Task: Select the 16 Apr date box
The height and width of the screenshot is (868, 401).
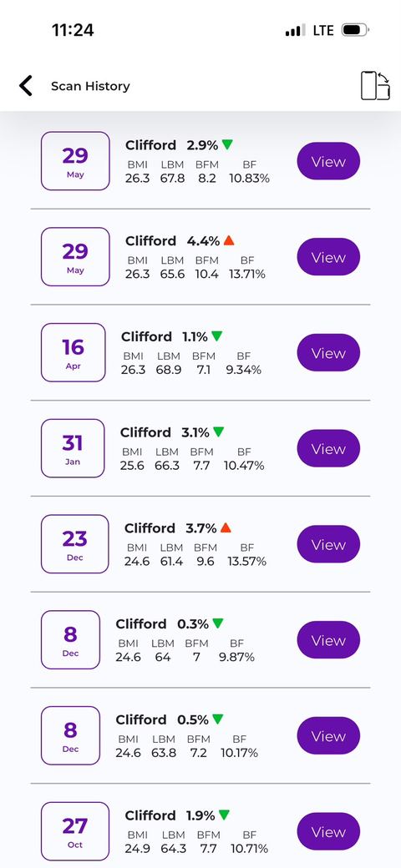Action: point(74,352)
